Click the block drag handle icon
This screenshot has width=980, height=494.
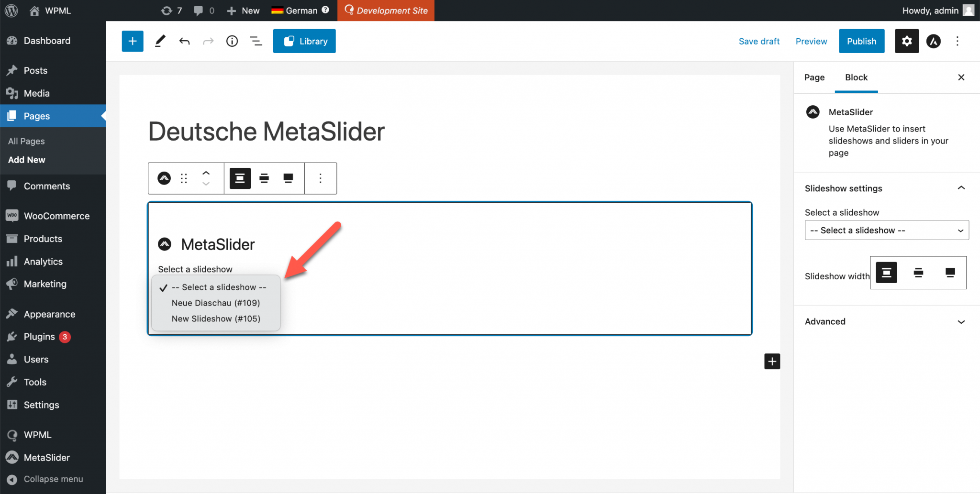184,178
